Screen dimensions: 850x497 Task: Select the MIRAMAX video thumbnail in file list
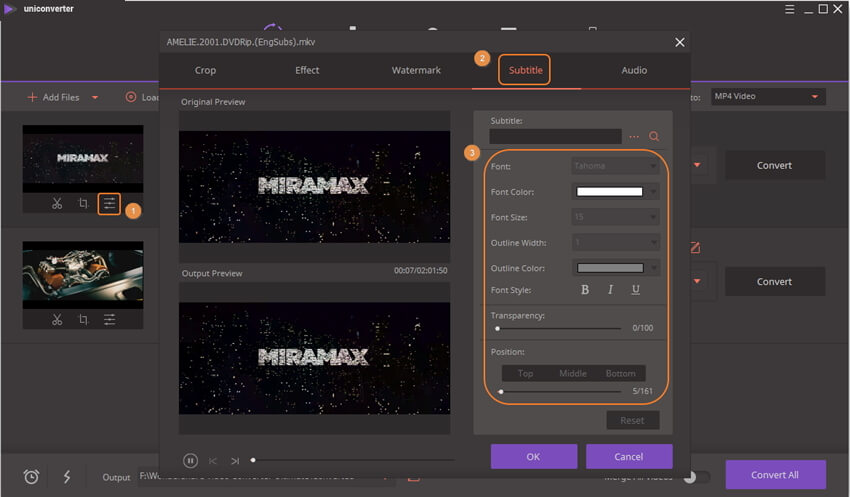point(83,158)
